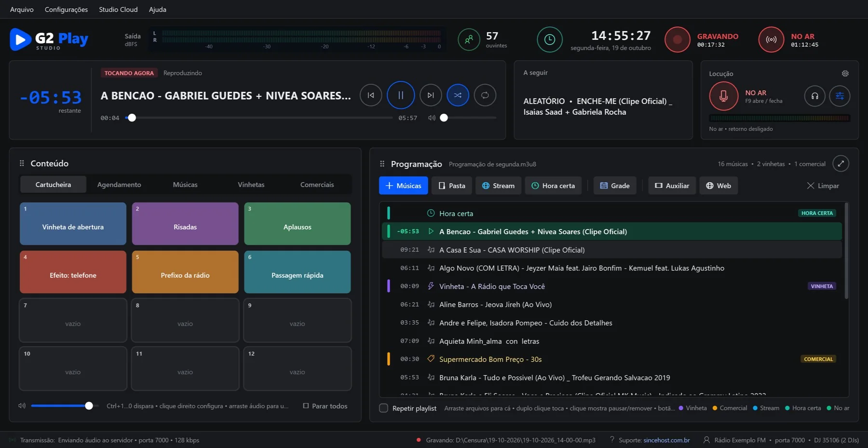Click the cartucheira volume slider
Viewport: 868px width, 448px height.
pos(65,406)
